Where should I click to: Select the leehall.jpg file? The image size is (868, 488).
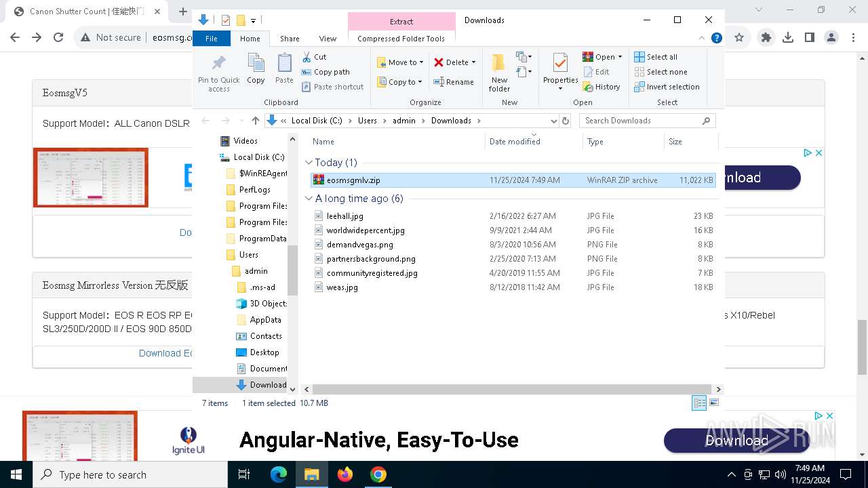pyautogui.click(x=513, y=216)
